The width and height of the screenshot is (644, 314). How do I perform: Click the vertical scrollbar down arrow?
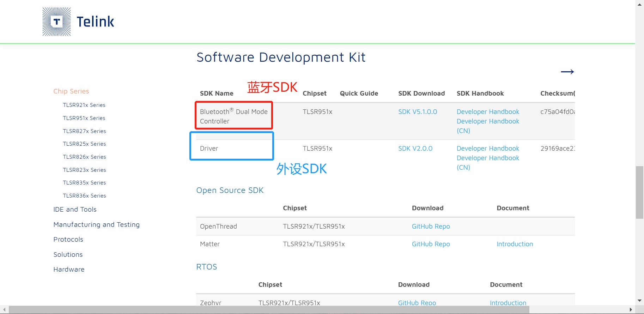(x=639, y=301)
